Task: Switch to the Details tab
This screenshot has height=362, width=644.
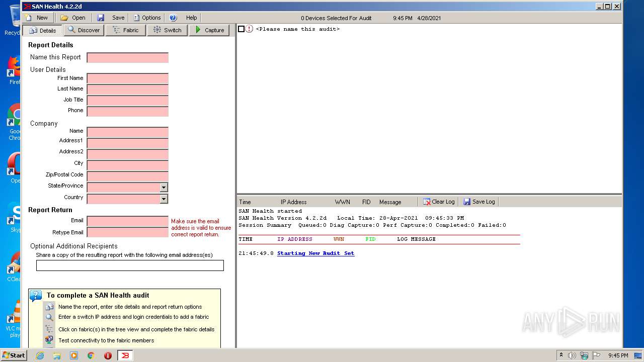Action: coord(42,30)
